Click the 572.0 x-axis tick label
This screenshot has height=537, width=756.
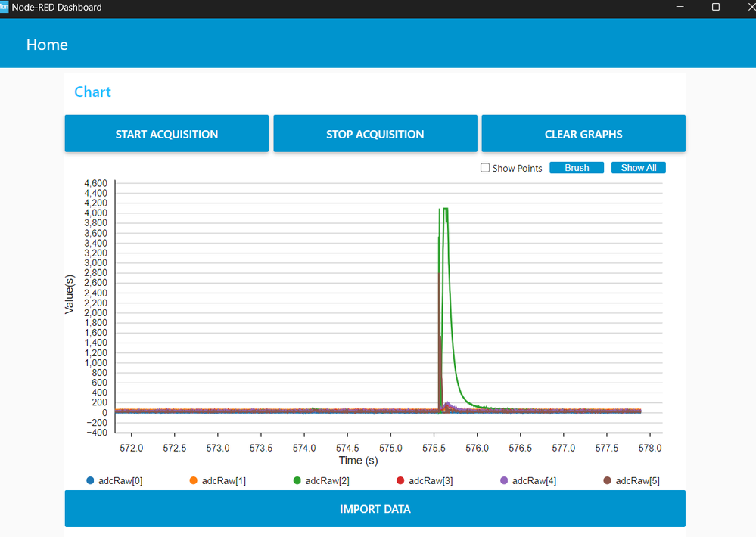[x=131, y=448]
